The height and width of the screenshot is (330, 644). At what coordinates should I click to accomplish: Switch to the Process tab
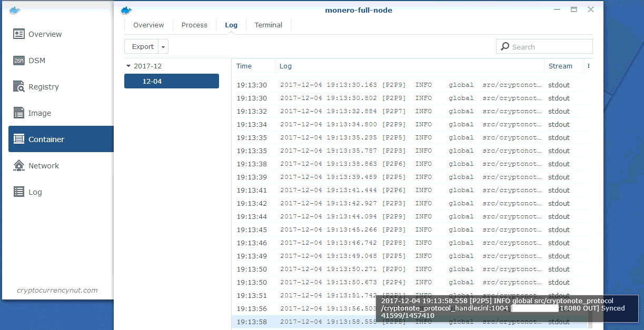194,25
